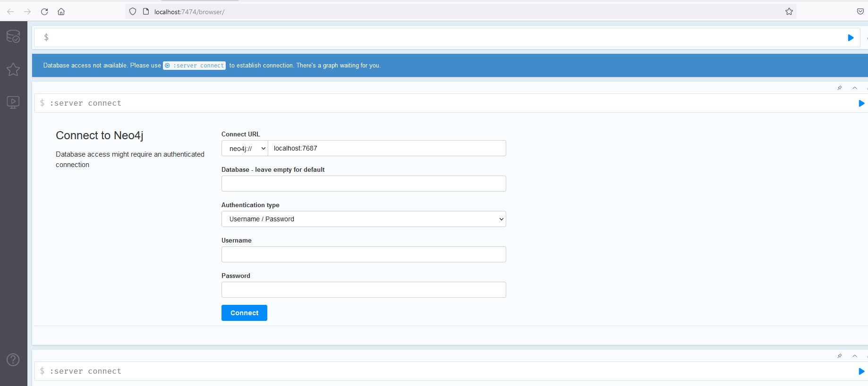The height and width of the screenshot is (386, 868).
Task: Run the query in top editor bar
Action: point(851,38)
